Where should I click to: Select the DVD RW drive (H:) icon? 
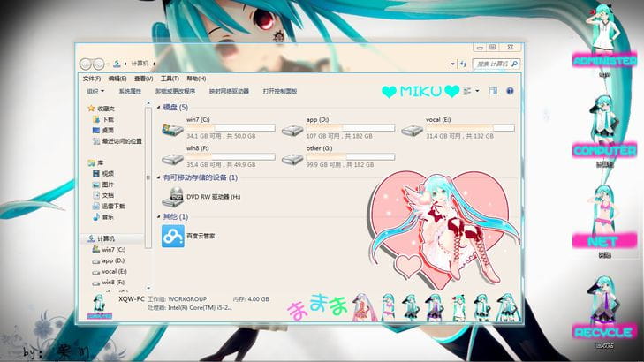click(172, 197)
